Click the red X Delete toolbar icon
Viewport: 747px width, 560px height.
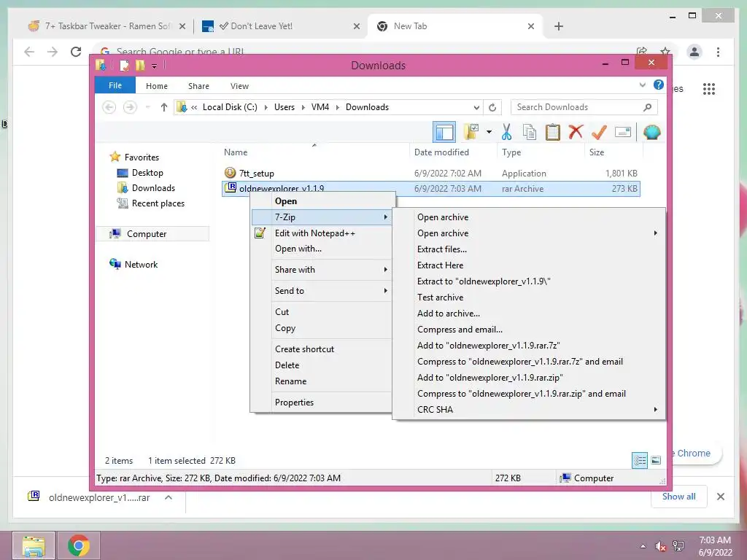click(576, 132)
